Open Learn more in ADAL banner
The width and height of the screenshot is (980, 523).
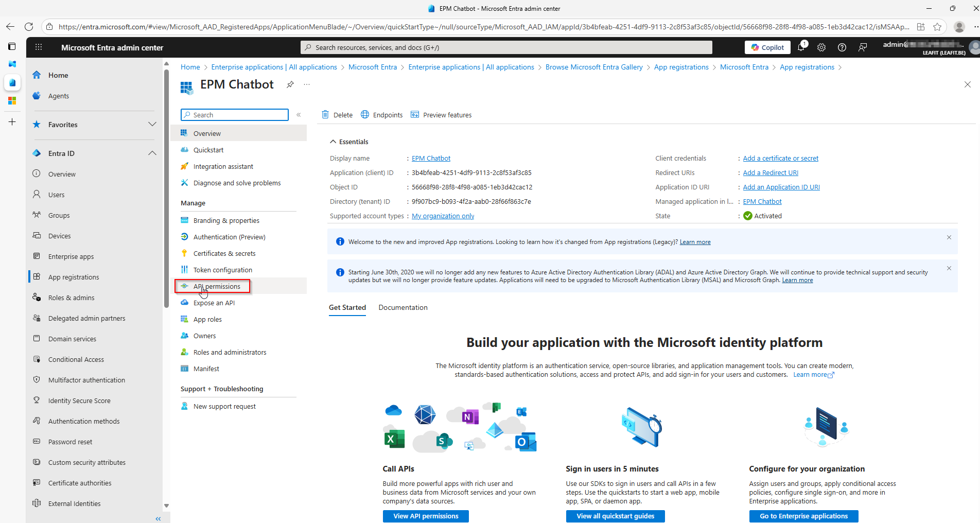pyautogui.click(x=797, y=280)
